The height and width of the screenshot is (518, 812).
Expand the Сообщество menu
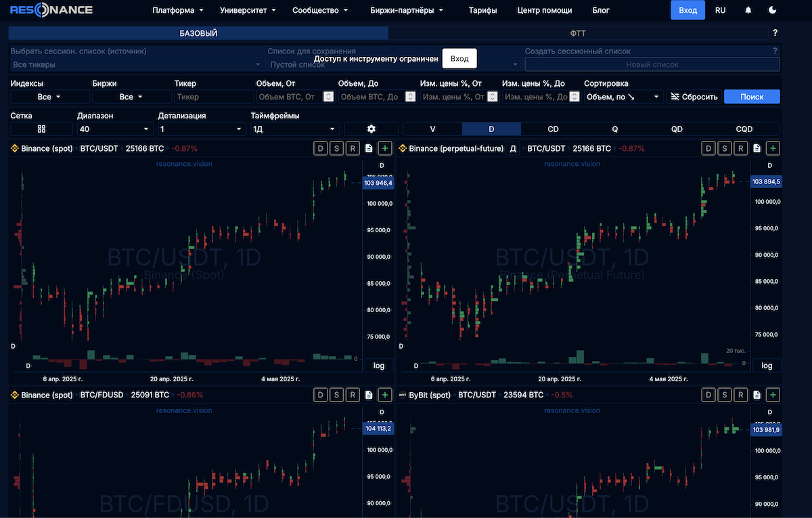320,10
